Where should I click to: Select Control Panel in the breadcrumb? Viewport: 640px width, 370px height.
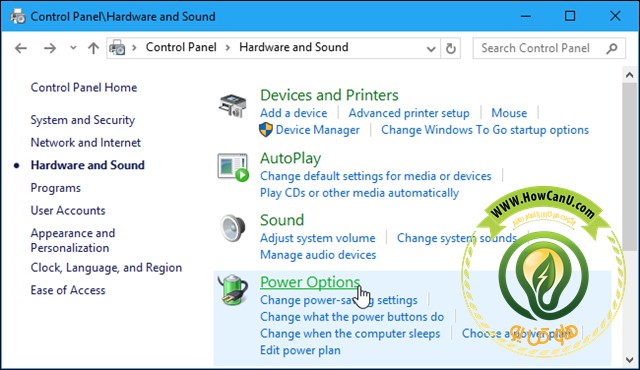pos(181,47)
